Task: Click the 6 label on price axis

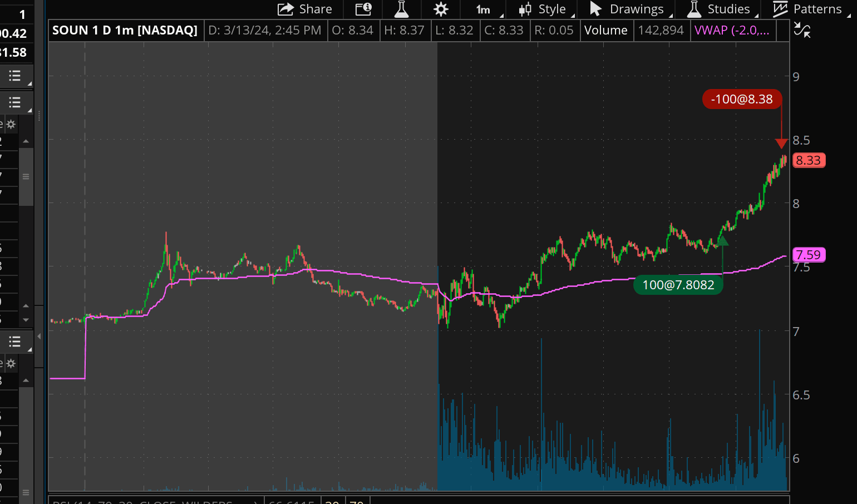Action: pyautogui.click(x=796, y=458)
